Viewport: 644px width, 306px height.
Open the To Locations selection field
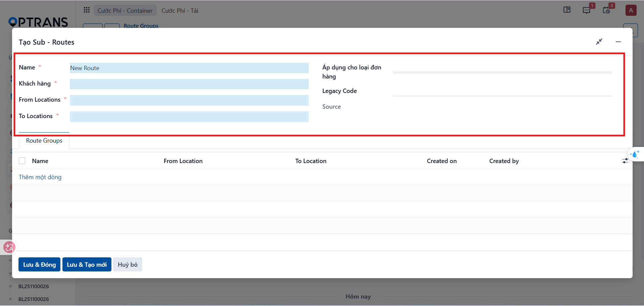tap(189, 116)
